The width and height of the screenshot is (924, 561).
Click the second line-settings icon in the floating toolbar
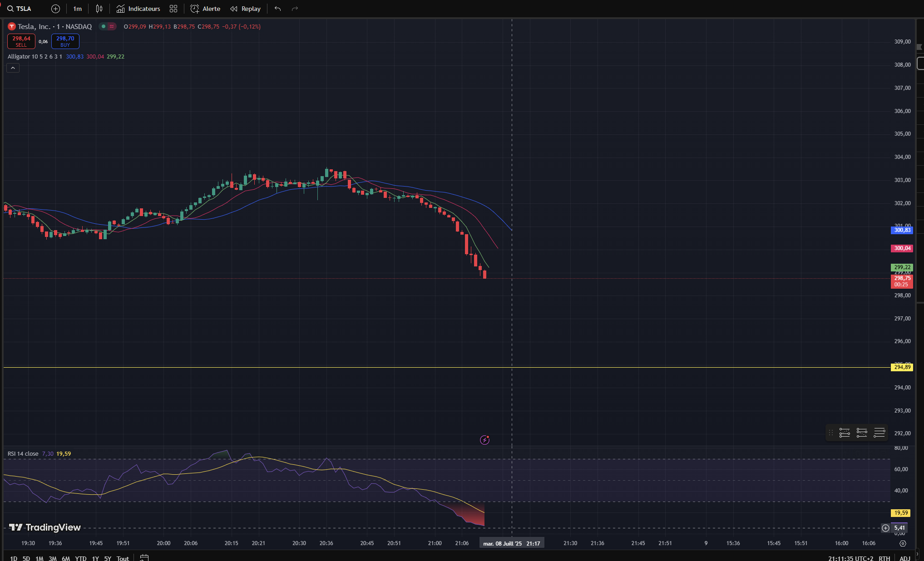(x=862, y=433)
